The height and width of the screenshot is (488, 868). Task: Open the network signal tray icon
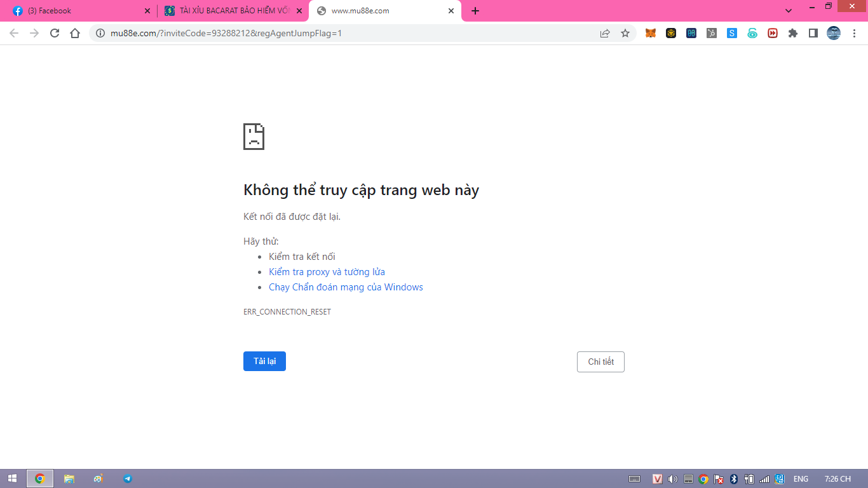pyautogui.click(x=764, y=479)
